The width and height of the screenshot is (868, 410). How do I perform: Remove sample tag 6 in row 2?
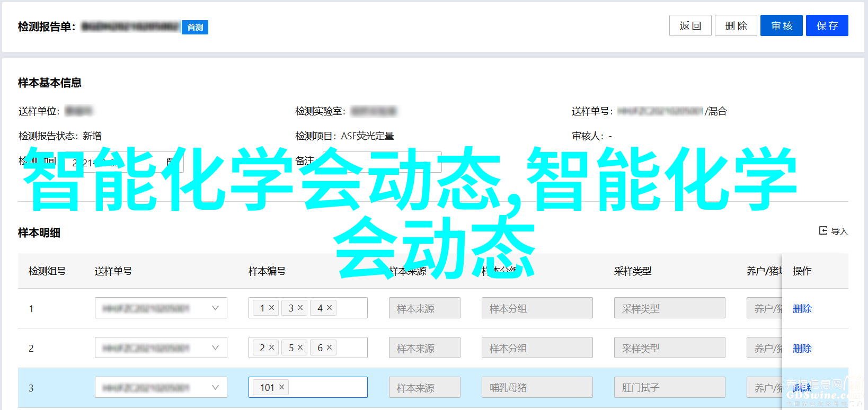329,347
